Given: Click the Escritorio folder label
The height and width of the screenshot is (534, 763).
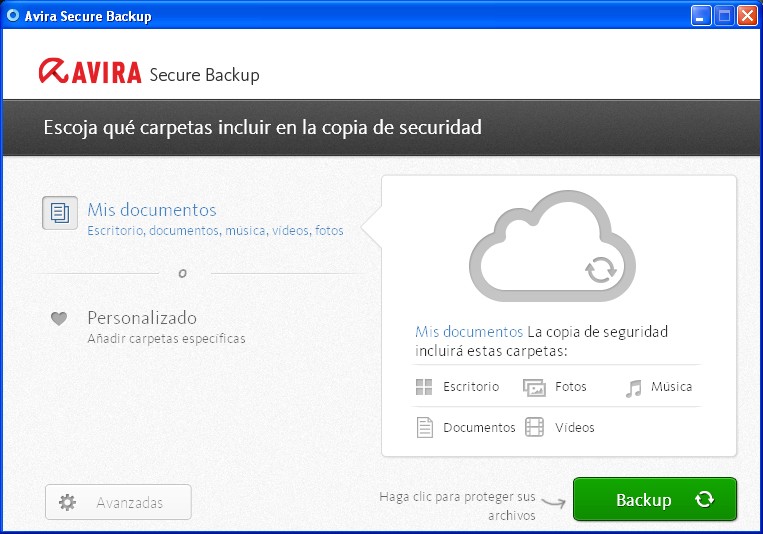Looking at the screenshot, I should pyautogui.click(x=471, y=387).
